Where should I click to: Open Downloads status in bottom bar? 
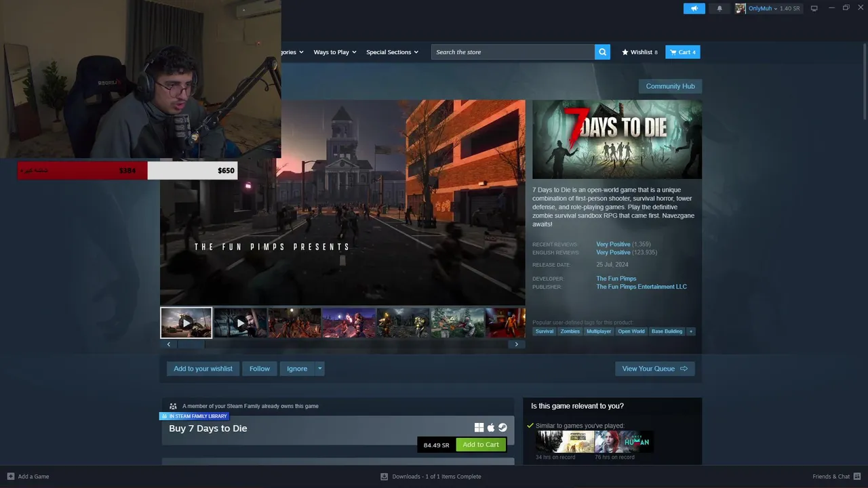click(x=431, y=476)
